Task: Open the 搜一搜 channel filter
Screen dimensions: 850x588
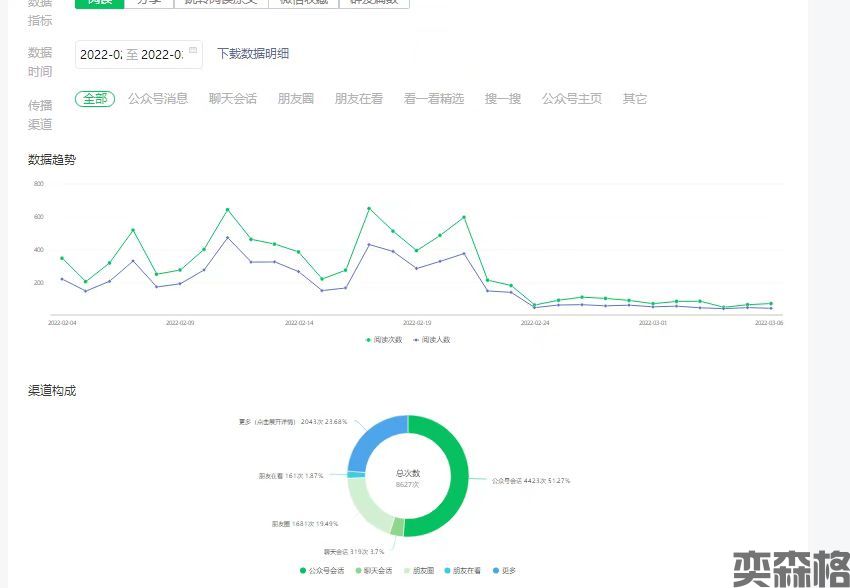Action: pos(503,98)
